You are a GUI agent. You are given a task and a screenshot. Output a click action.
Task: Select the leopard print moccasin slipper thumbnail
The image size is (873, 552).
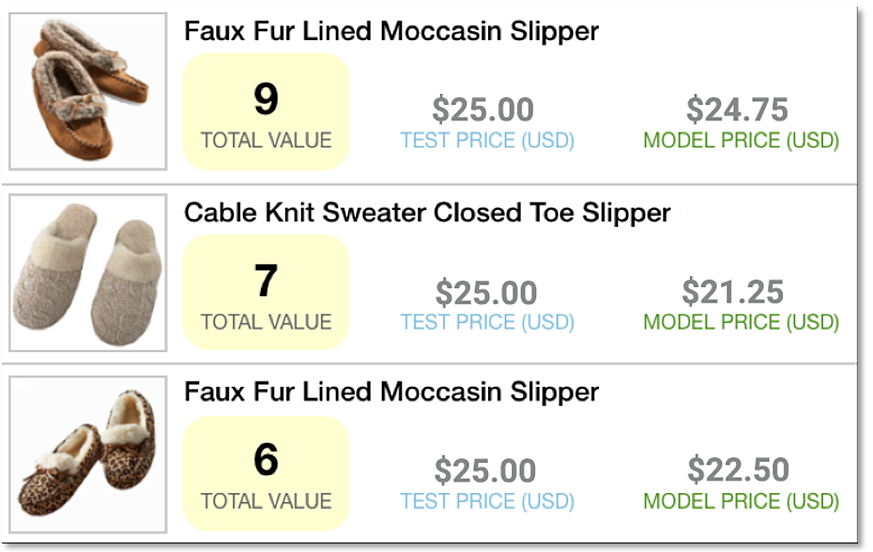(x=88, y=453)
